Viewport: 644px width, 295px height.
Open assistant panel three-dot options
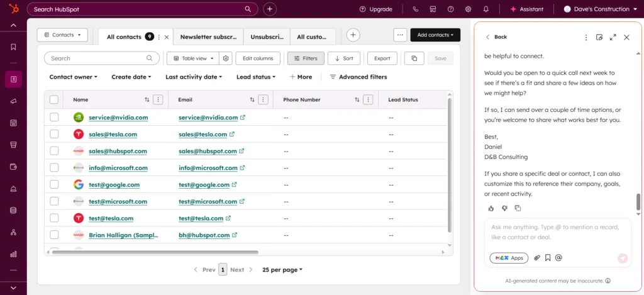click(x=586, y=37)
